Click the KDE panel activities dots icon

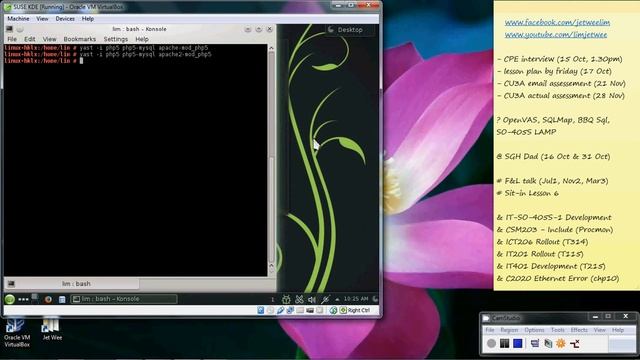click(23, 299)
